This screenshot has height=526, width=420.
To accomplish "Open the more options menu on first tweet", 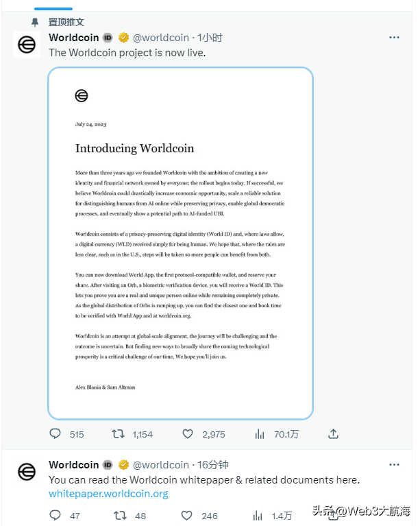I will [x=395, y=38].
